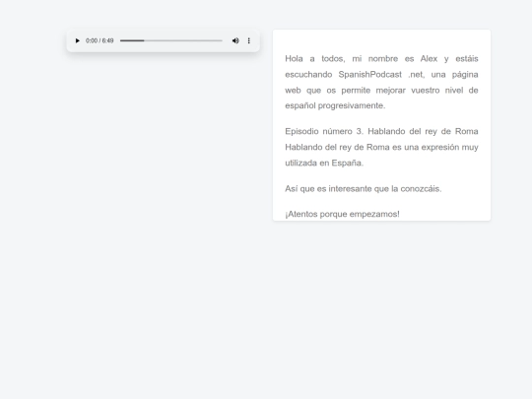
Task: Click the audio progress seek bar
Action: pyautogui.click(x=171, y=40)
